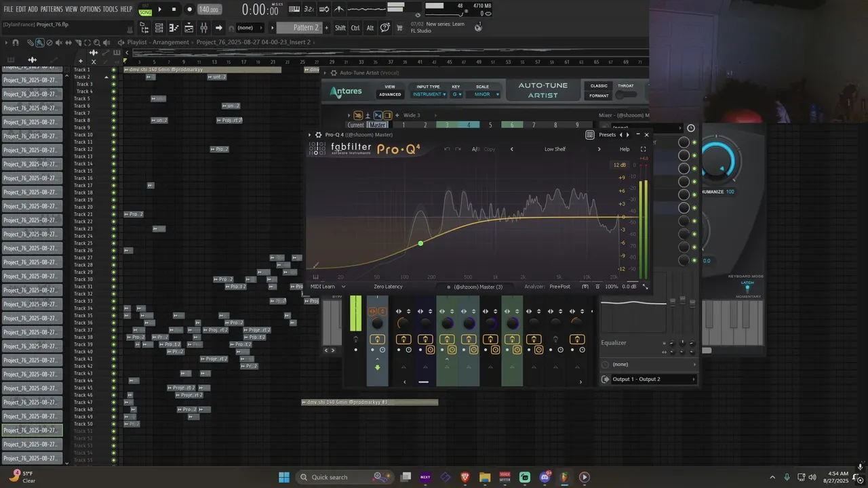Open Help in Pro-Q 4
This screenshot has width=868, height=488.
click(625, 149)
